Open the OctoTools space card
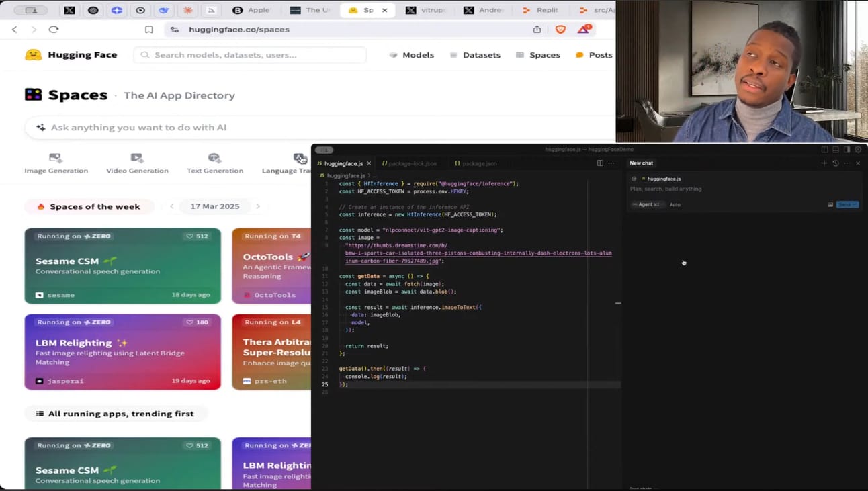This screenshot has height=491, width=868. click(271, 266)
